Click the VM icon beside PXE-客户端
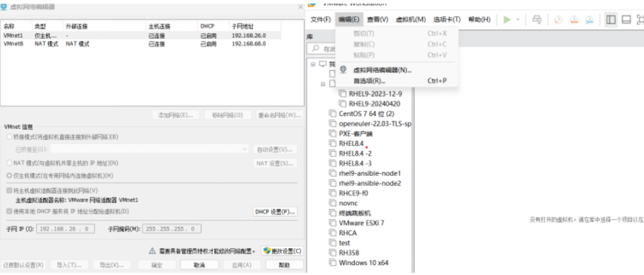Image resolution: width=644 pixels, height=275 pixels. [x=333, y=133]
